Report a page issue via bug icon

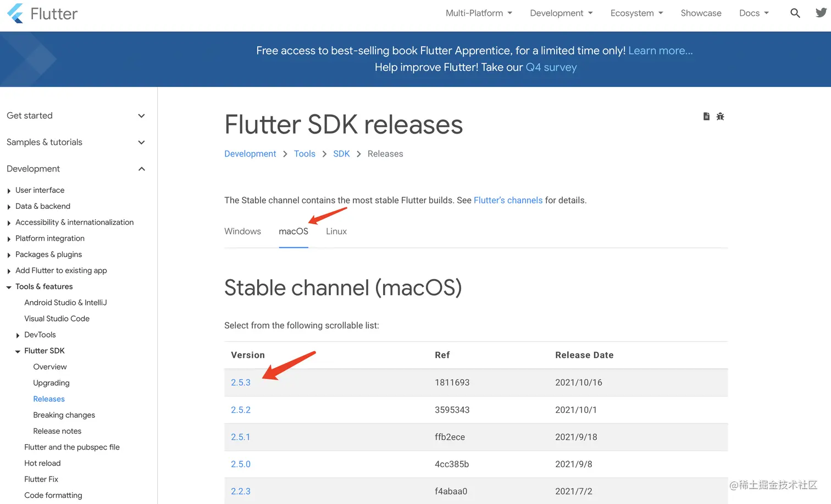(x=720, y=117)
